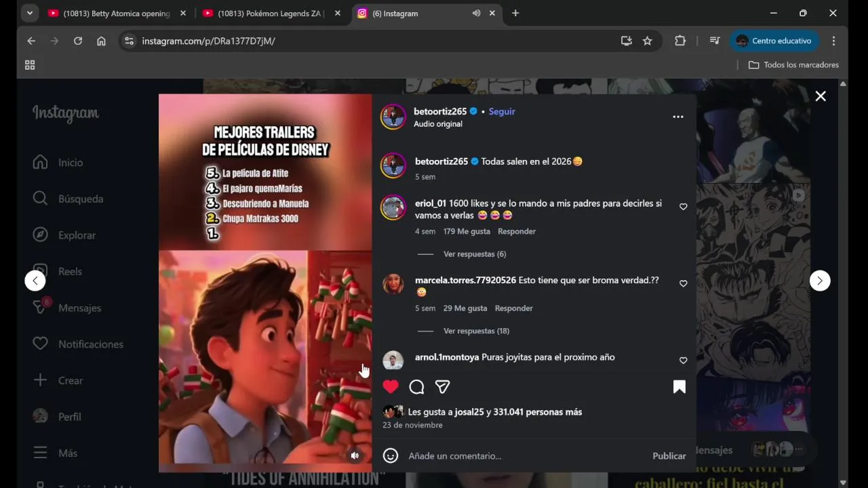Publish the comment with Publicar

[669, 456]
